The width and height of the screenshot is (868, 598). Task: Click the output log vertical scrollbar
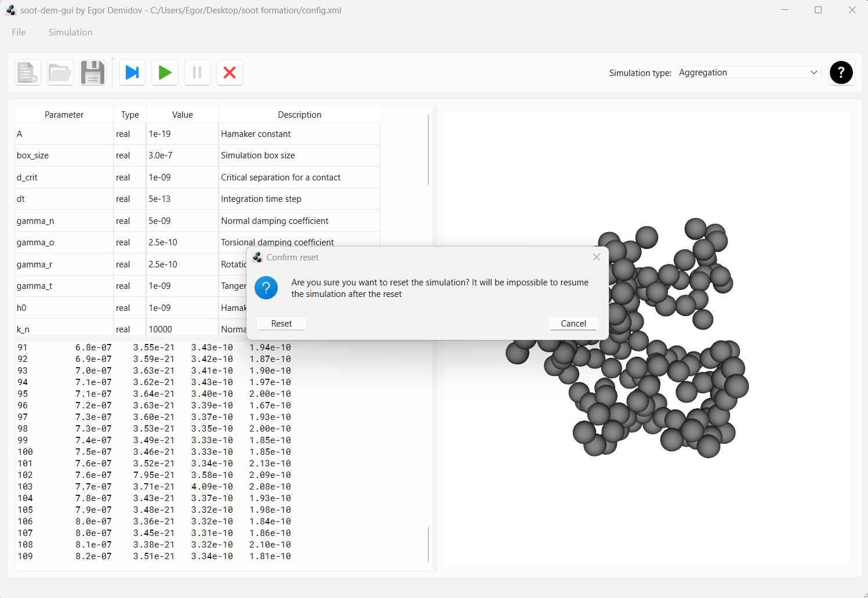(428, 544)
